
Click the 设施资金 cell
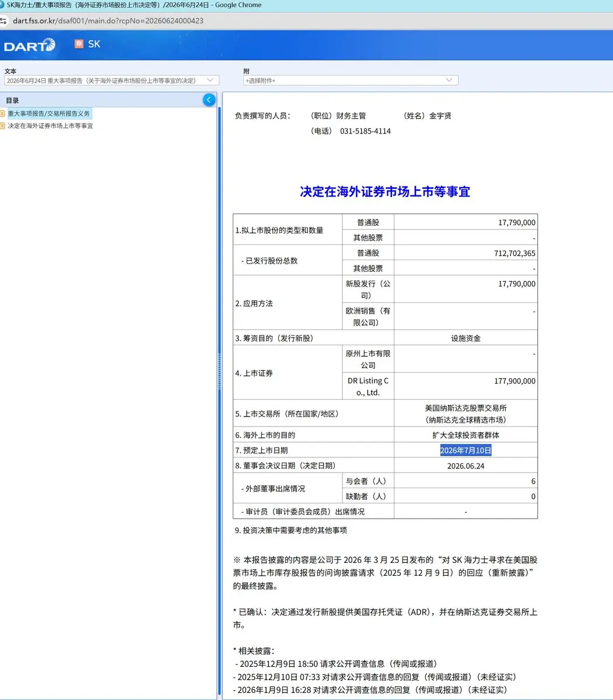pos(465,338)
